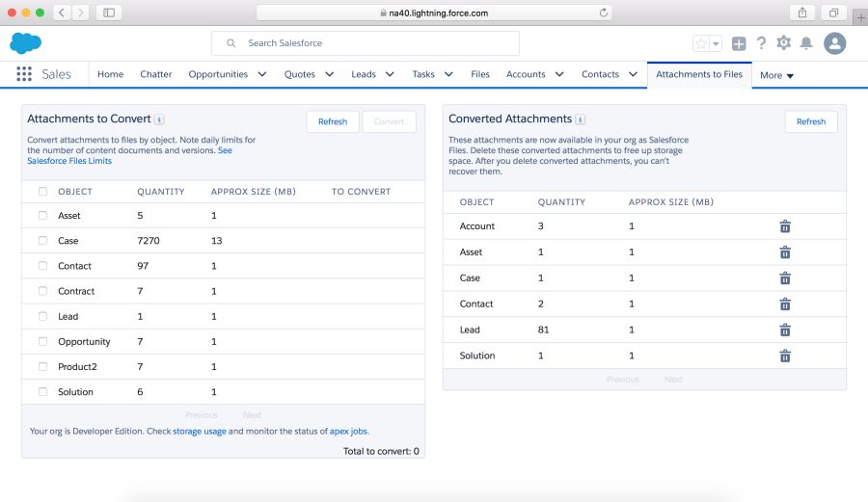
Task: Go forward in Safari browser
Action: (80, 13)
